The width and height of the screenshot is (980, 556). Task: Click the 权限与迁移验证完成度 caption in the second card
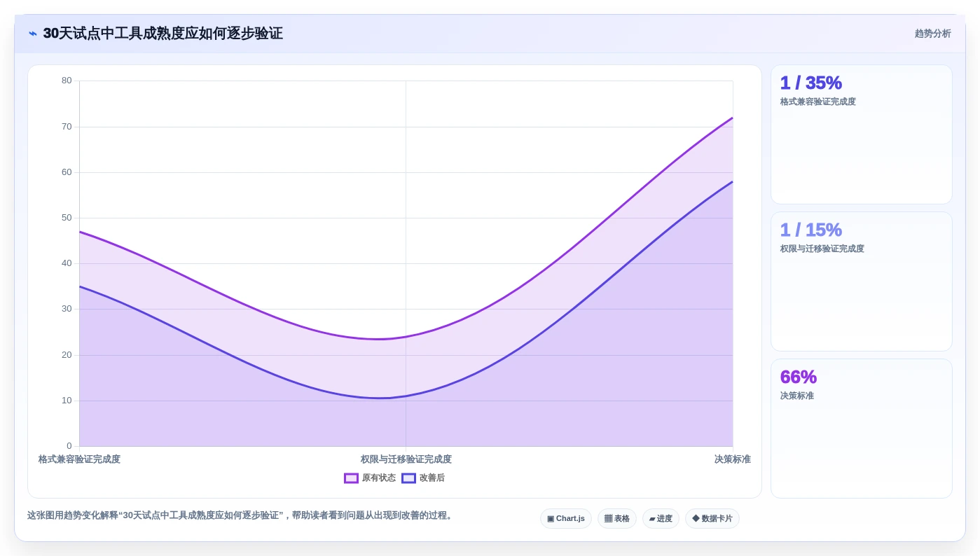(822, 249)
